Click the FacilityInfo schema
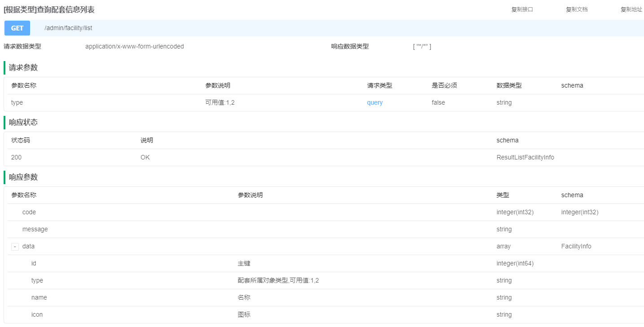Screen dimensions: 644x327 point(576,246)
